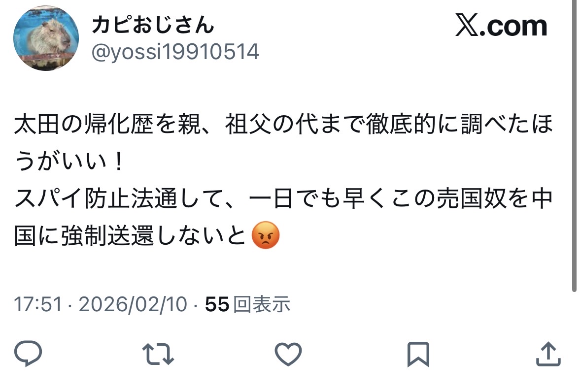This screenshot has width=581, height=392.
Task: Repost this tweet using the arrows icon
Action: [158, 354]
